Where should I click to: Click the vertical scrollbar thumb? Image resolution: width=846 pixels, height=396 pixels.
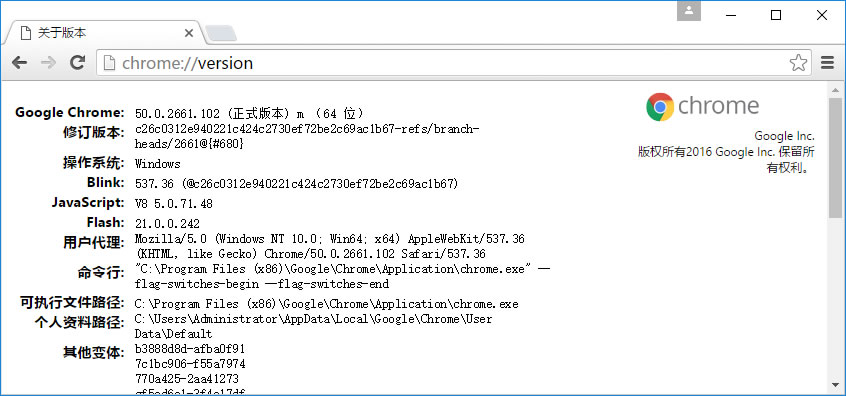pos(836,158)
